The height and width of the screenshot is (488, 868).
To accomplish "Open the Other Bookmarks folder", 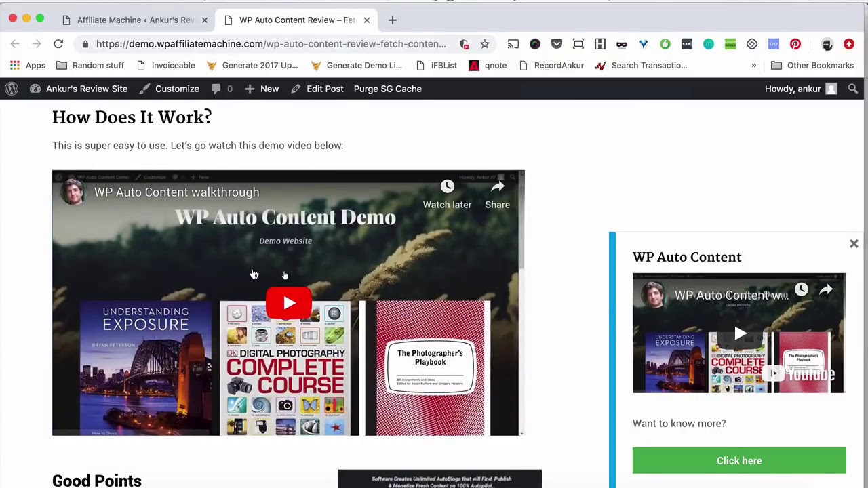I will point(812,66).
